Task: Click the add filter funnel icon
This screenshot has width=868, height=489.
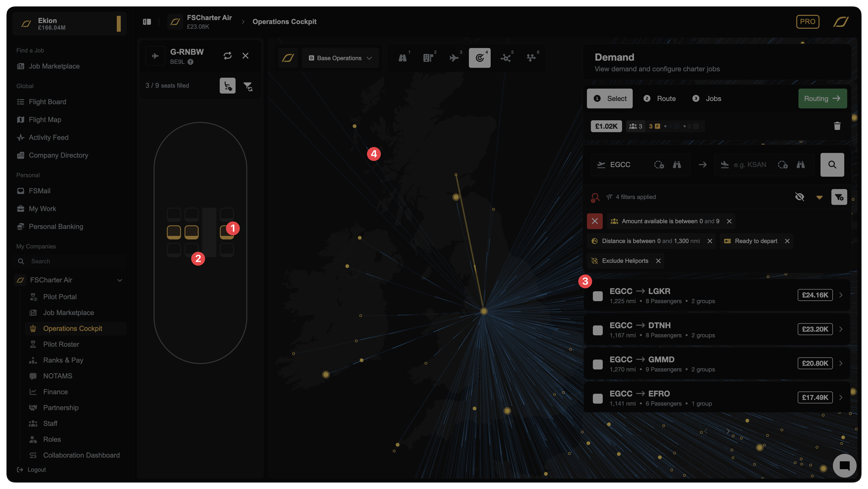Action: 839,197
